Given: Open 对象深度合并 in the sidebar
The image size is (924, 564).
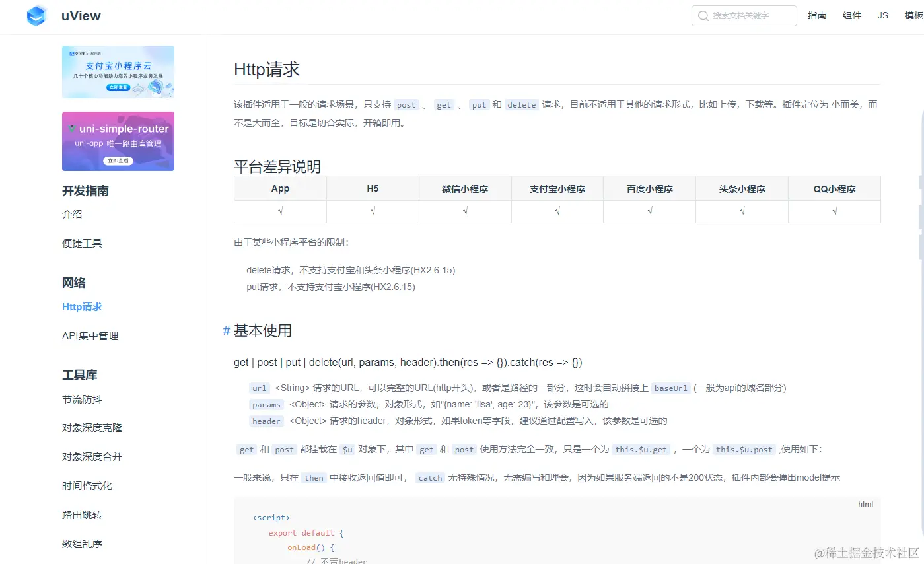Looking at the screenshot, I should (92, 457).
